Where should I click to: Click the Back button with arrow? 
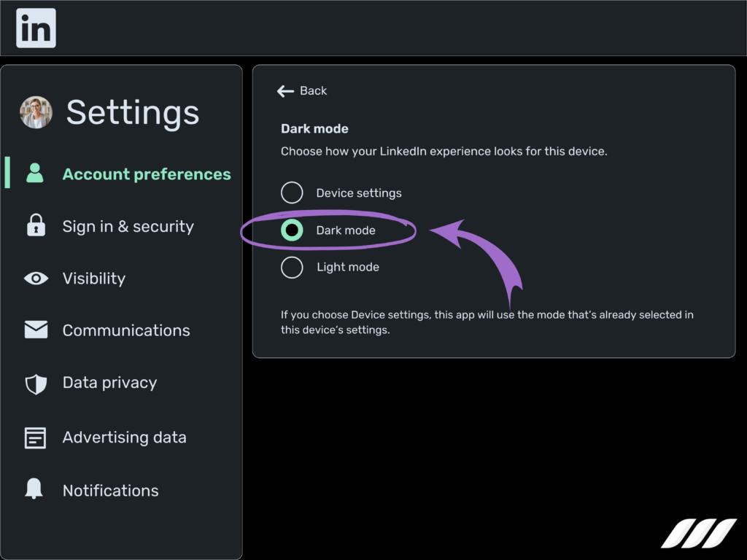pos(302,90)
